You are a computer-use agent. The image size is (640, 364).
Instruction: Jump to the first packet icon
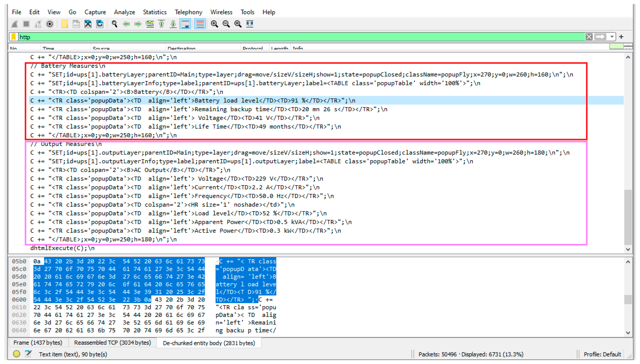tap(162, 24)
